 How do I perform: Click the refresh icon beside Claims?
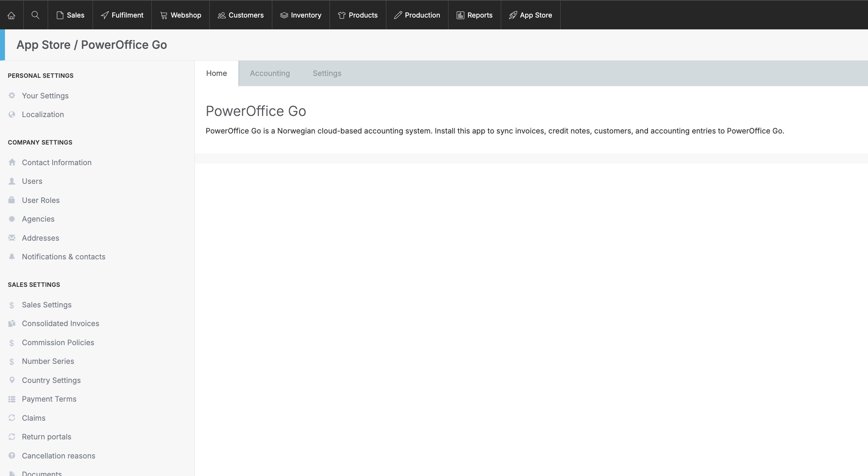tap(12, 418)
